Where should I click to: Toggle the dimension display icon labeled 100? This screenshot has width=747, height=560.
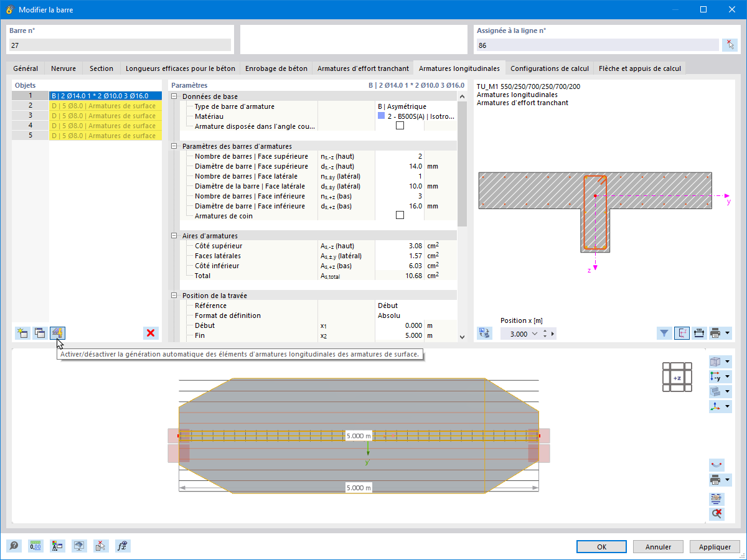coord(698,334)
